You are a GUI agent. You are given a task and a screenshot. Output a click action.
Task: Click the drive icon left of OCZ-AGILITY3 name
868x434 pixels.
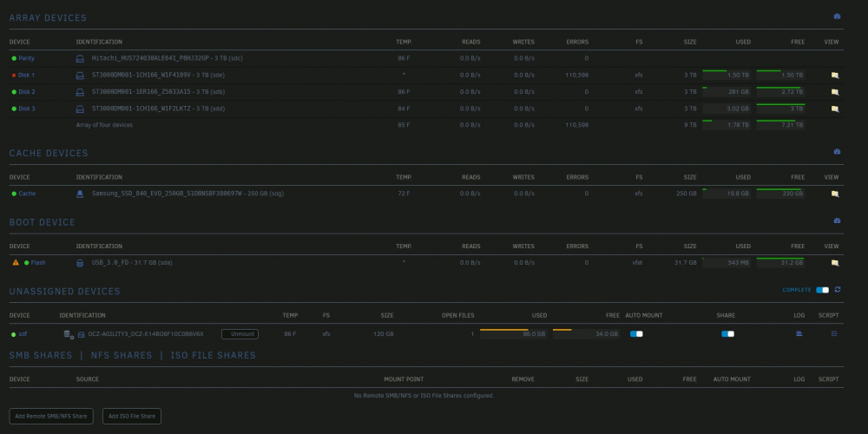(81, 334)
